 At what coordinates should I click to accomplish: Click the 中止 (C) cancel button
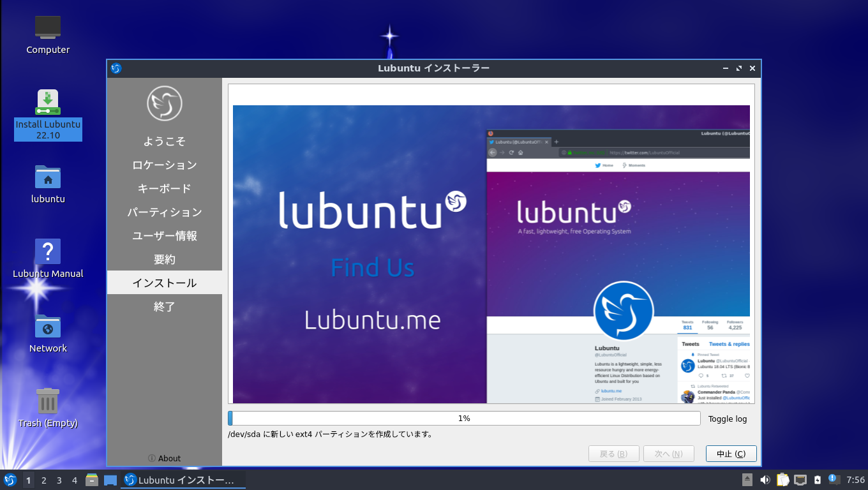[x=731, y=454]
